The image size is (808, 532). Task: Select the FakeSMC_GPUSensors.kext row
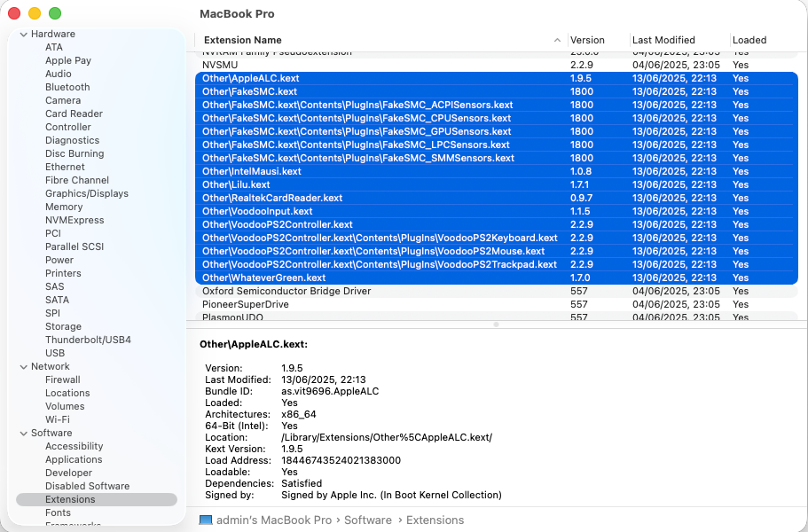click(497, 131)
